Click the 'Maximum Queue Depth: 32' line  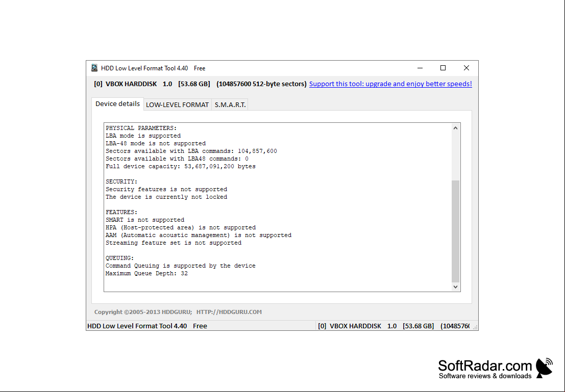coord(146,274)
